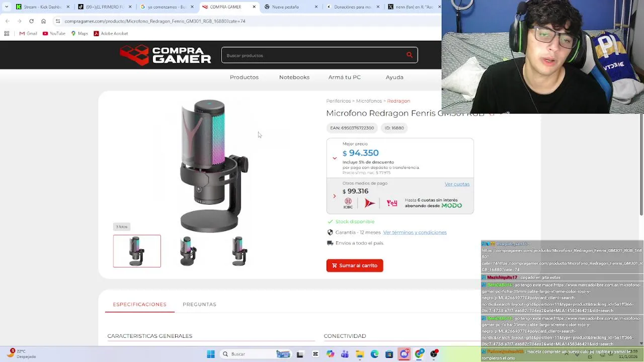Click the browser home icon
644x362 pixels.
[43, 21]
